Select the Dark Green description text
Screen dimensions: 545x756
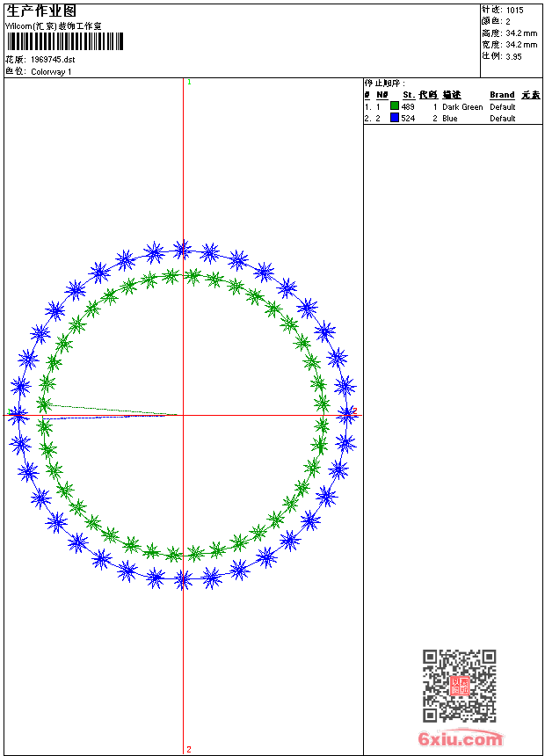[x=462, y=107]
